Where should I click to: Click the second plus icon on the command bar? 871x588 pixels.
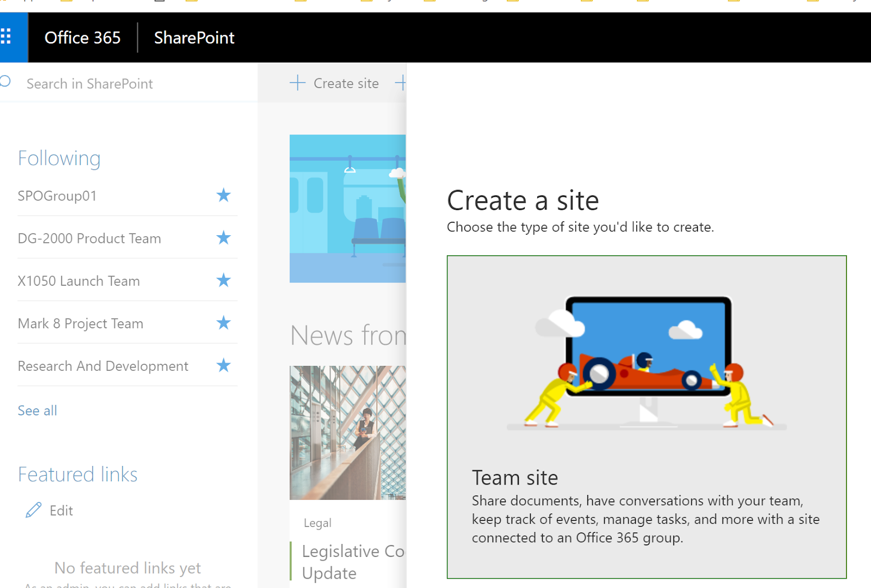click(x=402, y=83)
